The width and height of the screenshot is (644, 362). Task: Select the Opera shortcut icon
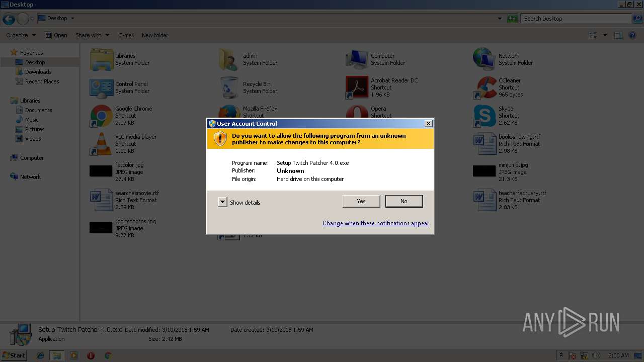point(357,111)
